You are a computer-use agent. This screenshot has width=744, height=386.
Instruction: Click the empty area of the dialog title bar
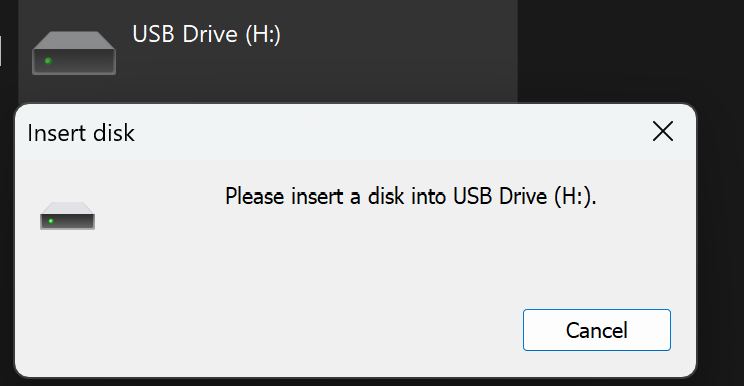(x=389, y=132)
